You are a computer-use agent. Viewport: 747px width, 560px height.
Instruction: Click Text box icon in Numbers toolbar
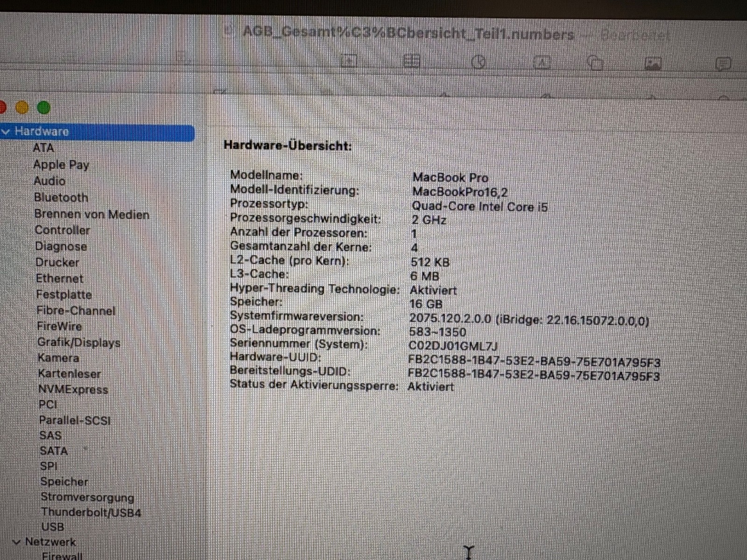(x=541, y=62)
